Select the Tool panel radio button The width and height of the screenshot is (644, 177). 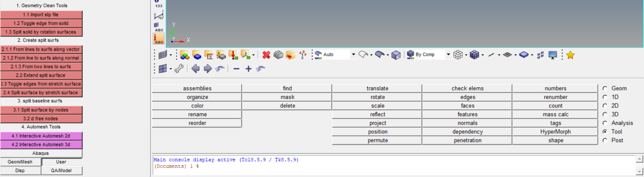coord(605,132)
